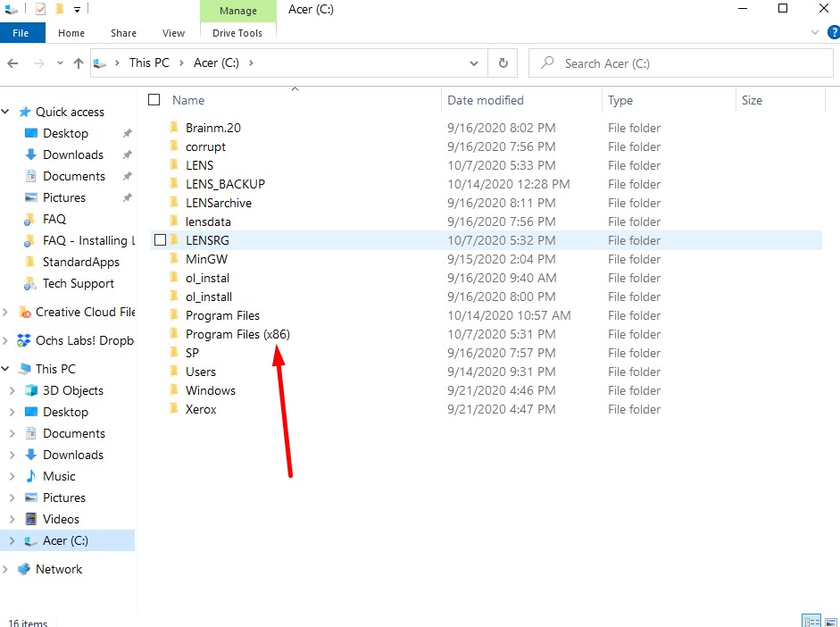840x627 pixels.
Task: Refresh the Acer (C:) folder view
Action: (503, 63)
